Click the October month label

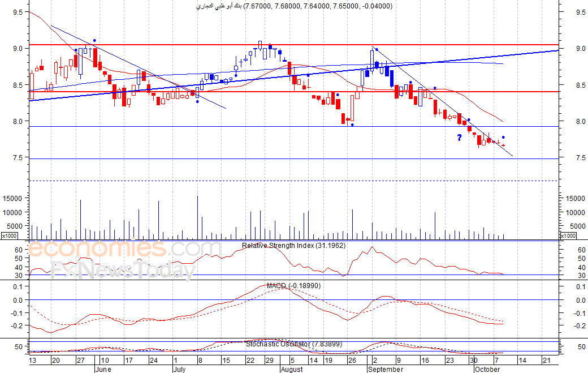pos(487,369)
